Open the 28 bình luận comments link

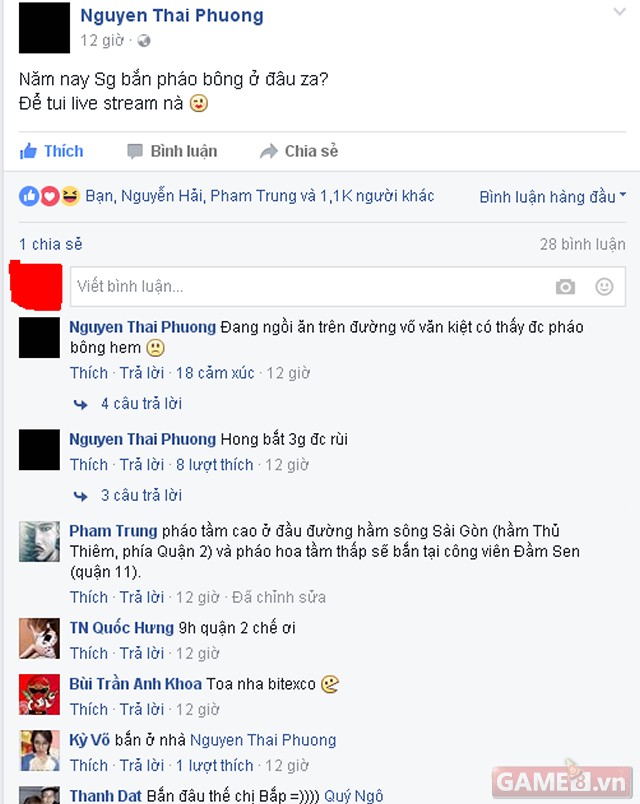click(x=583, y=244)
